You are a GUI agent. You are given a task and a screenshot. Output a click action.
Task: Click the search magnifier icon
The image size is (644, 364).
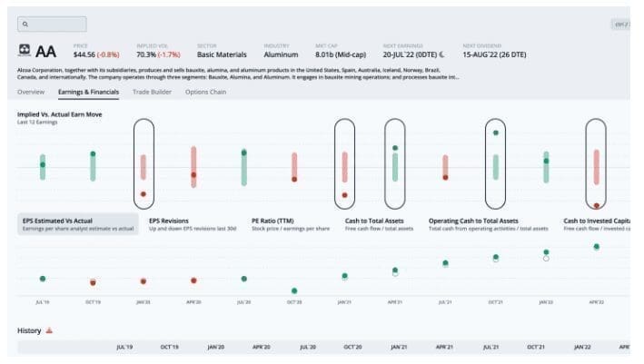(x=25, y=24)
